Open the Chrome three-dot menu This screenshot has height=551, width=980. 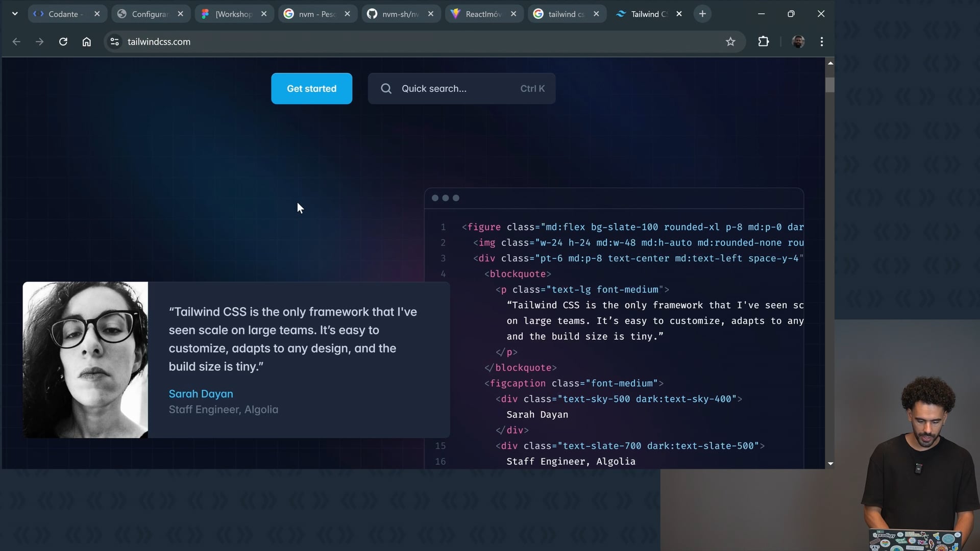pos(821,42)
